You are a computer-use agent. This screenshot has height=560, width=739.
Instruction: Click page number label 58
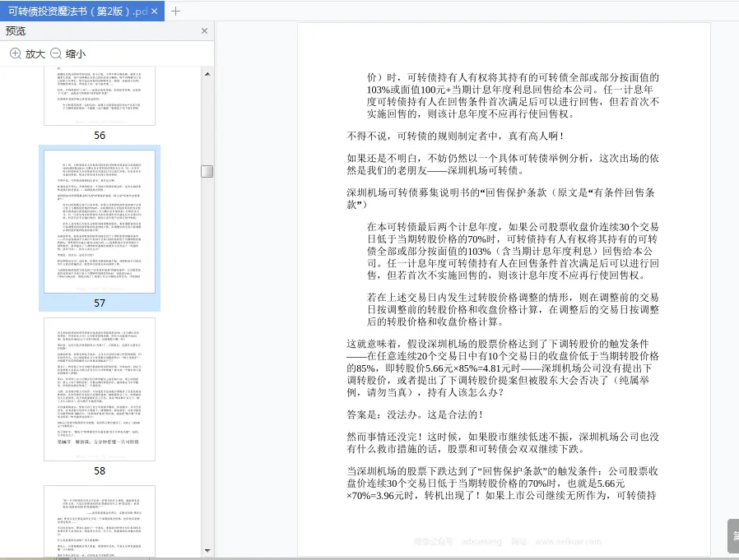[x=100, y=471]
